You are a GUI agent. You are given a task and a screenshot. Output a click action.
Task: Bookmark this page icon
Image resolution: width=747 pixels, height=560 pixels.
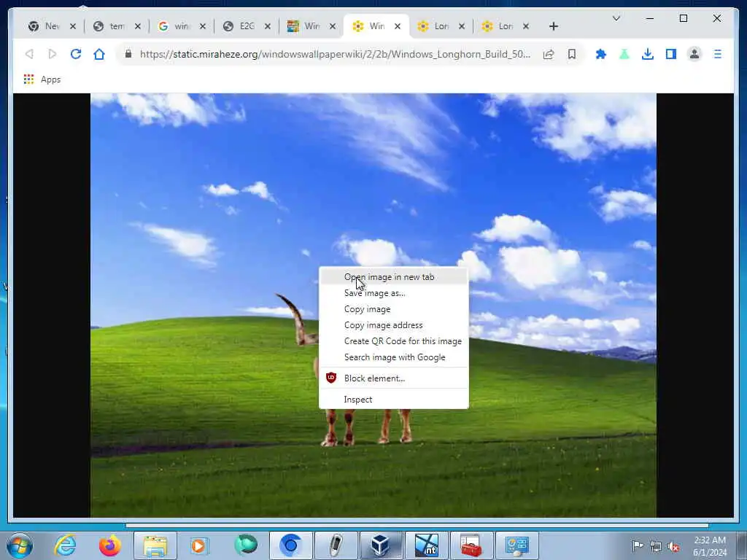coord(572,54)
